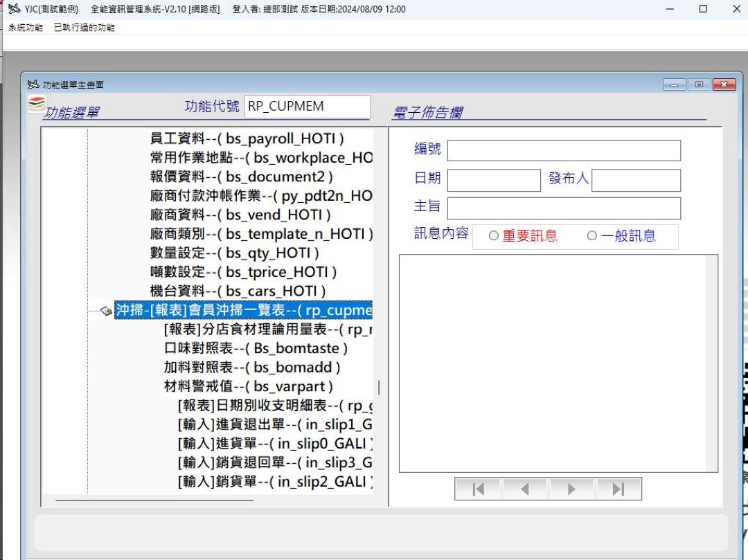Select 員工資料 bs_payroll_HOTI tree item

click(247, 139)
